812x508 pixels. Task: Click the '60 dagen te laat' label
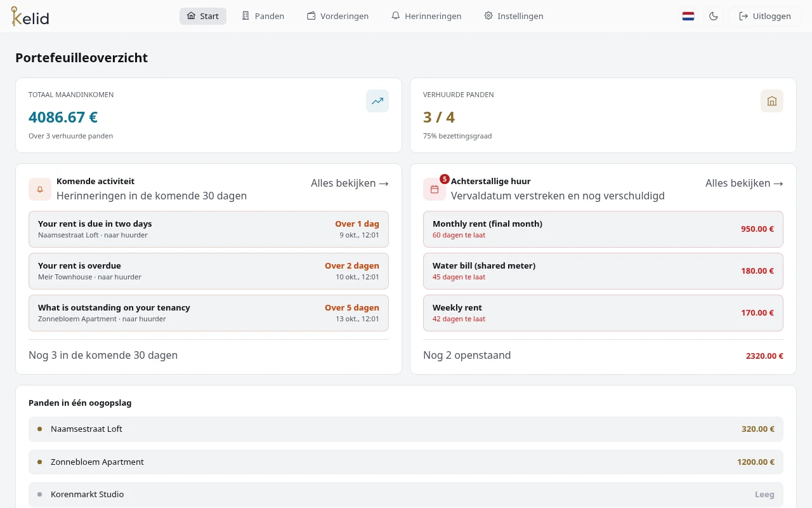tap(459, 235)
